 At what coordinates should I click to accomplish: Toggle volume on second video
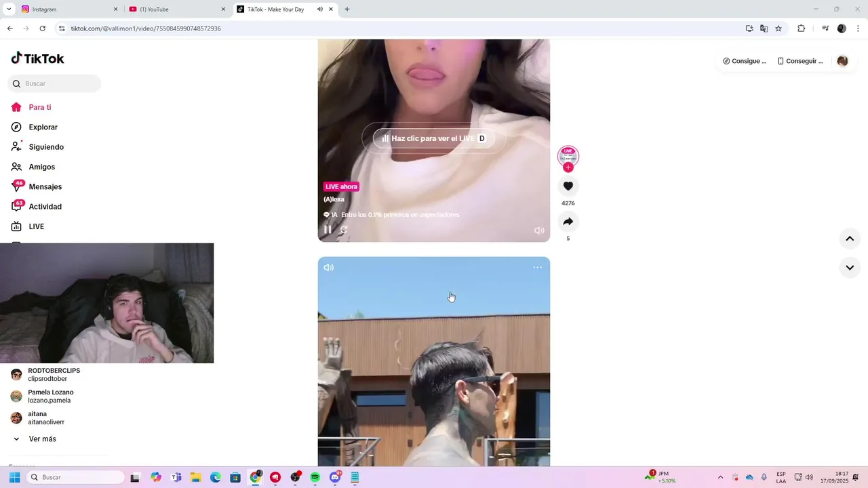tap(329, 268)
